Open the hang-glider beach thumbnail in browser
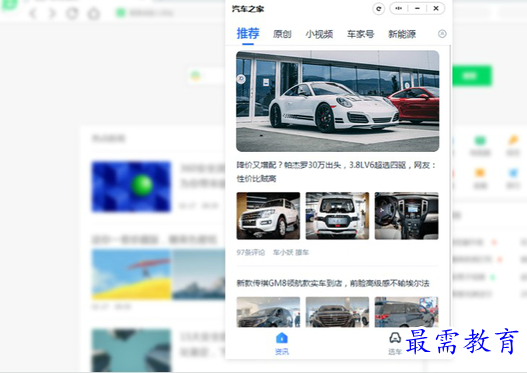Image resolution: width=527 pixels, height=373 pixels. [131, 275]
